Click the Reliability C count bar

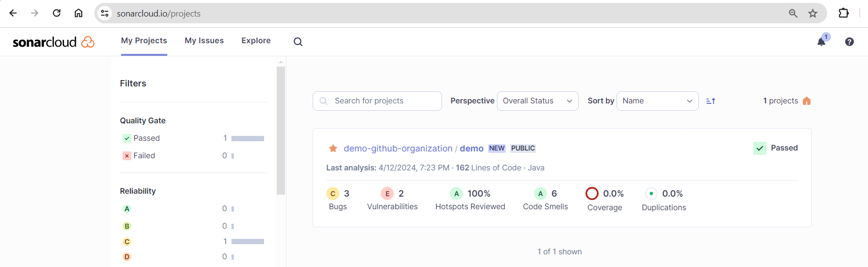pos(248,242)
